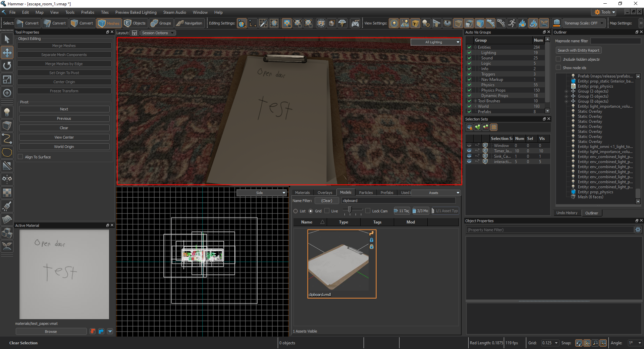
Task: Select the clipboard.vmdl asset thumbnail
Action: point(342,264)
